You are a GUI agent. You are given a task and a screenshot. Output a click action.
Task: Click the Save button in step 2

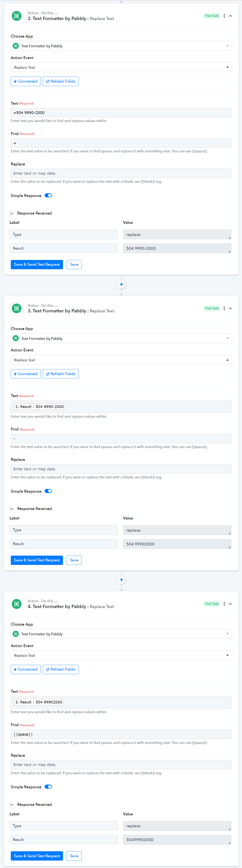pyautogui.click(x=74, y=264)
